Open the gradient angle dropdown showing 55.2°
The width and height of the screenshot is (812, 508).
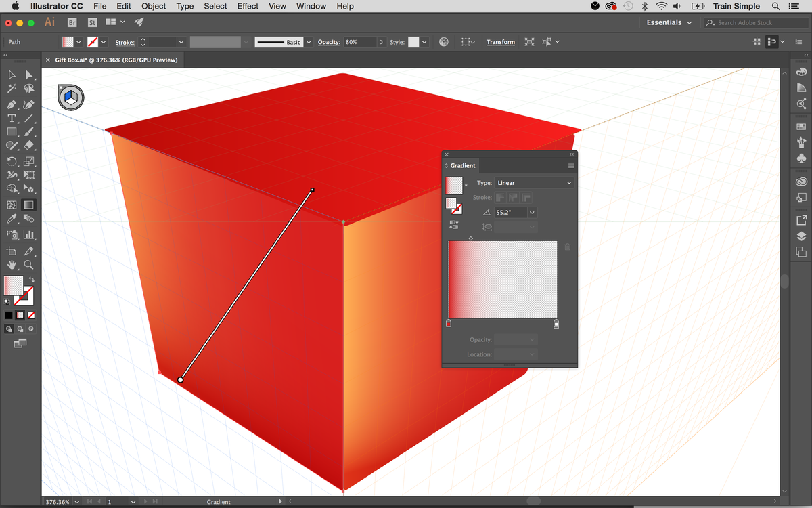pyautogui.click(x=532, y=212)
